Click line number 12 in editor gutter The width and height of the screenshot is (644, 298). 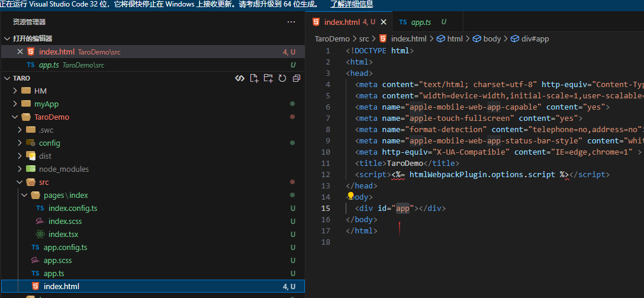click(326, 174)
